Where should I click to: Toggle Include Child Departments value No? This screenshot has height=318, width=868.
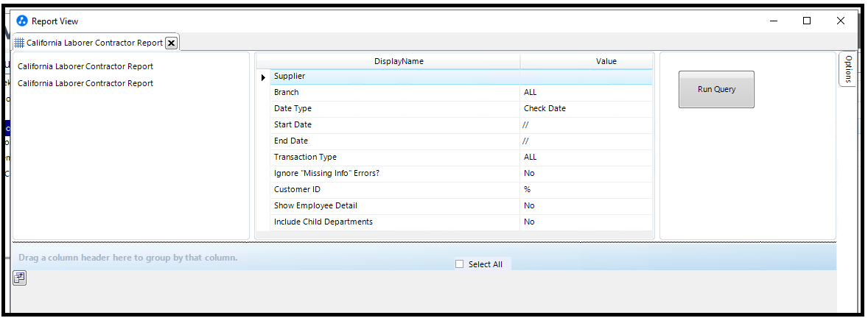pyautogui.click(x=586, y=222)
